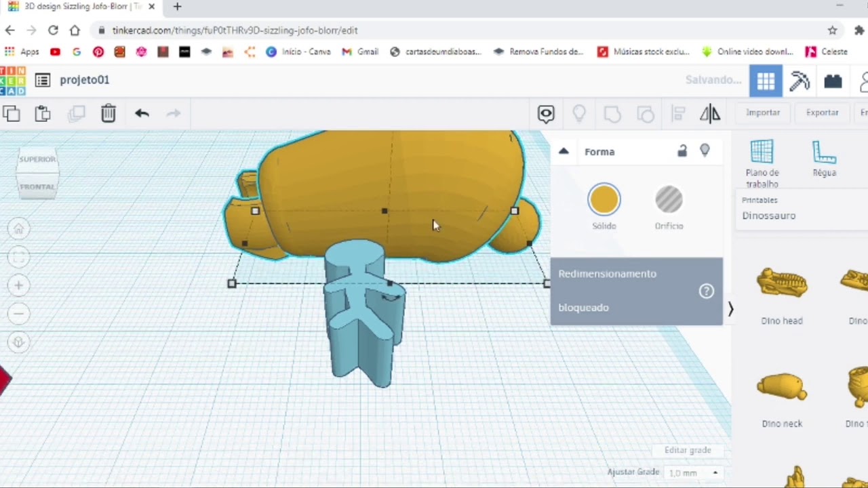Click the fit all in view button

pos(19,257)
